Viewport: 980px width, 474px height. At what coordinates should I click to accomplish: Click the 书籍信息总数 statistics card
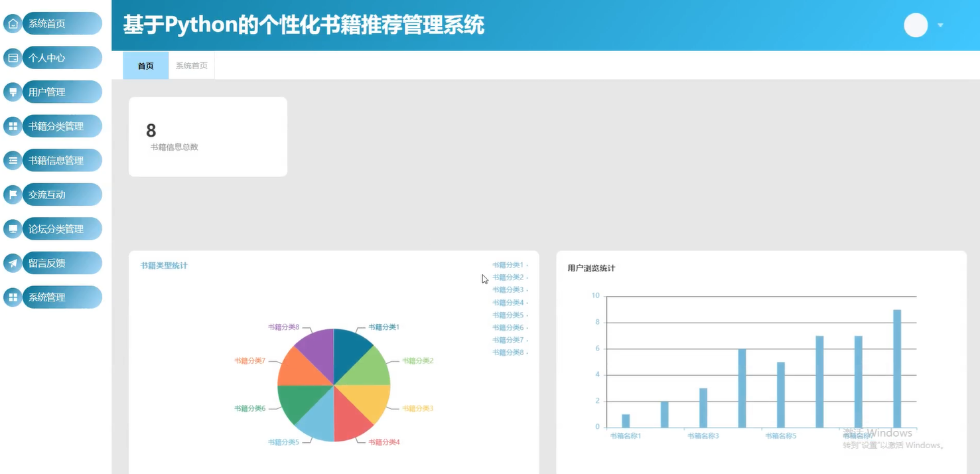(208, 137)
